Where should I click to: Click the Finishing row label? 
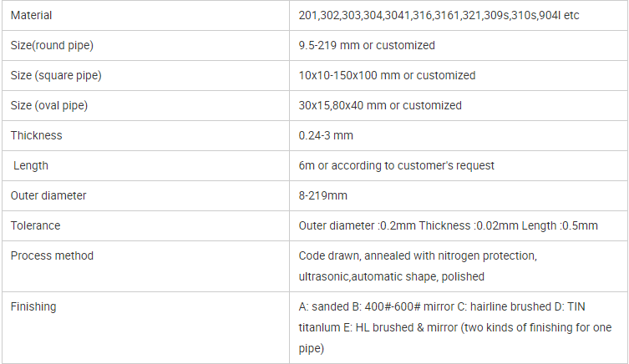pyautogui.click(x=33, y=306)
